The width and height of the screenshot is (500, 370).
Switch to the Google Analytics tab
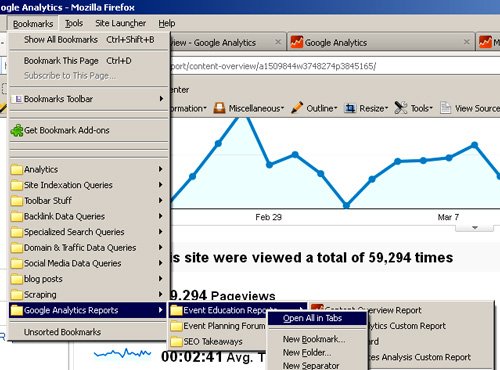coord(381,42)
